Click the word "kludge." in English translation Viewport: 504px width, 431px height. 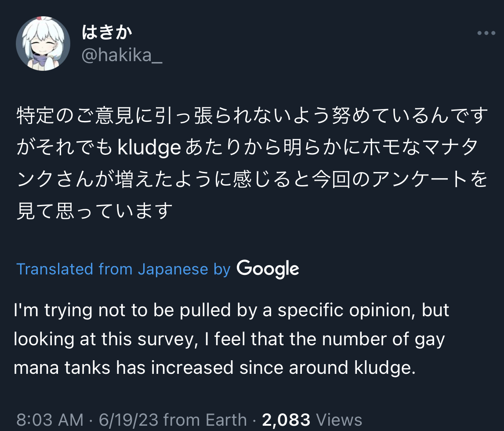tap(386, 368)
